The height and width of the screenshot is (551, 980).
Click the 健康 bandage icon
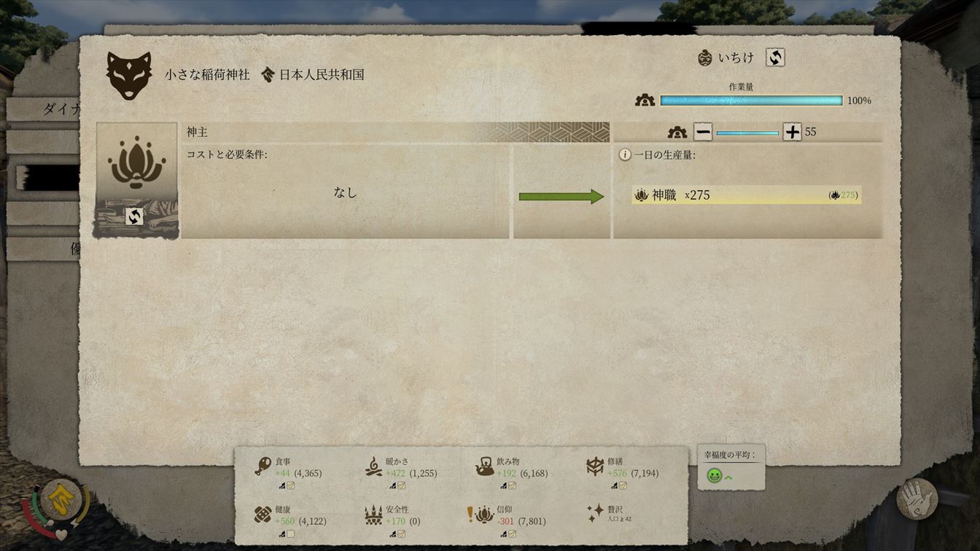(x=262, y=515)
